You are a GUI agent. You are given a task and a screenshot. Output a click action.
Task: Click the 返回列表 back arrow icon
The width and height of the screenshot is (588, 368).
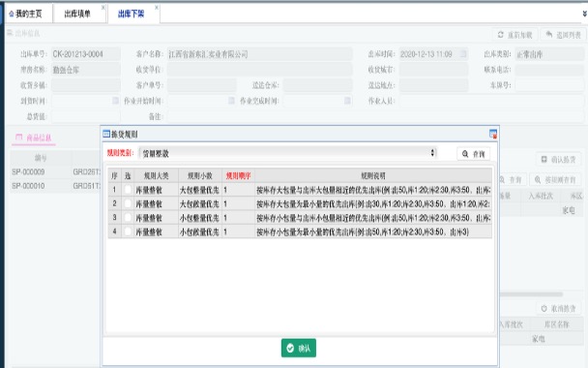pos(549,35)
